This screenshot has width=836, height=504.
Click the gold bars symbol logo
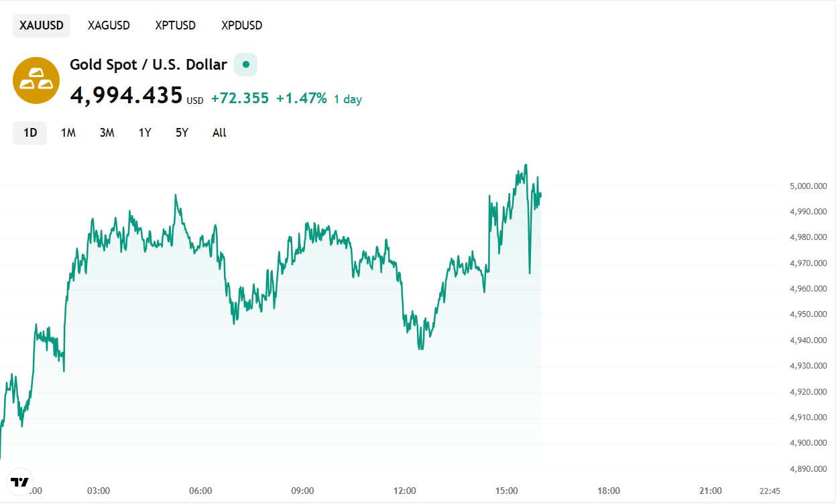tap(36, 80)
